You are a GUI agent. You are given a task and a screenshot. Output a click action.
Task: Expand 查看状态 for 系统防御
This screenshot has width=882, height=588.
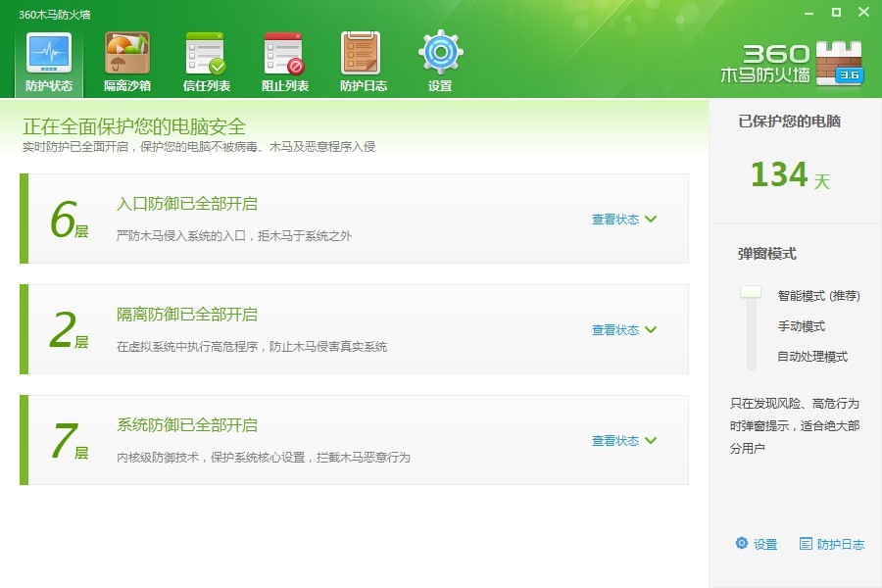[624, 441]
